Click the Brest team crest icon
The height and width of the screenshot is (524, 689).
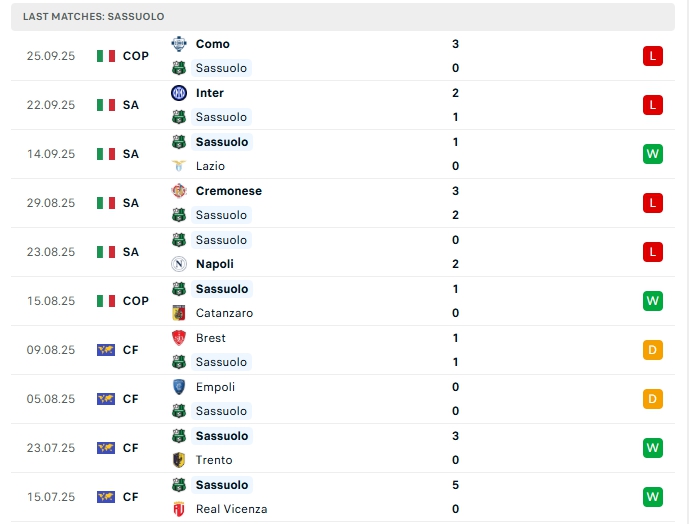pyautogui.click(x=179, y=338)
